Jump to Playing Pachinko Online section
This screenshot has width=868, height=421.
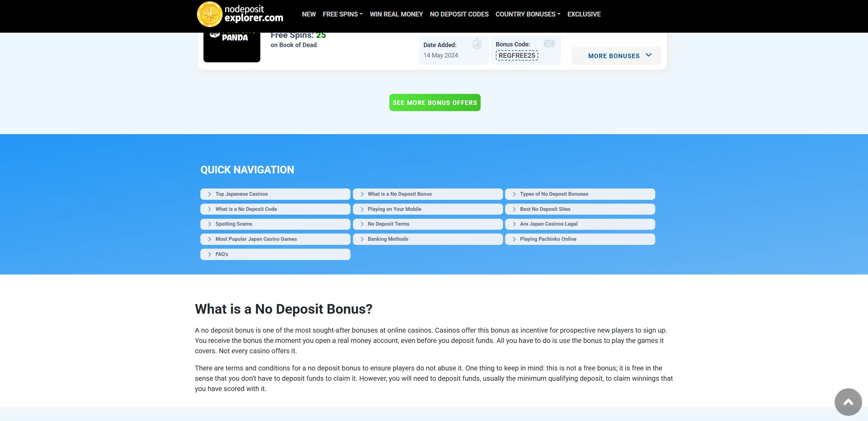[x=580, y=239]
